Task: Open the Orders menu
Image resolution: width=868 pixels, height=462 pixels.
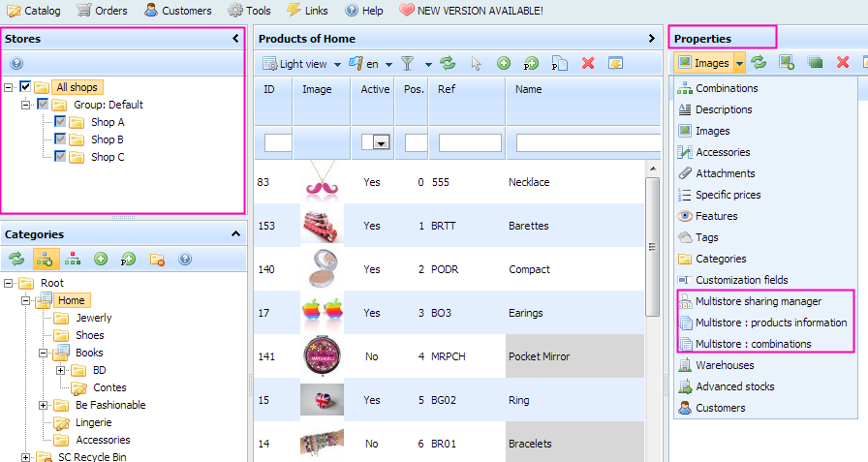Action: click(102, 11)
